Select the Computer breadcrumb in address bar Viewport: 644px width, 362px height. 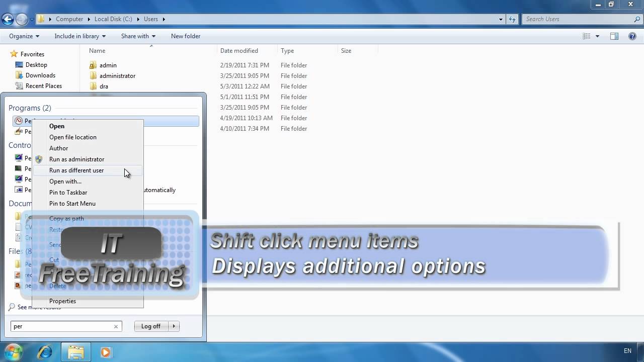pyautogui.click(x=69, y=19)
